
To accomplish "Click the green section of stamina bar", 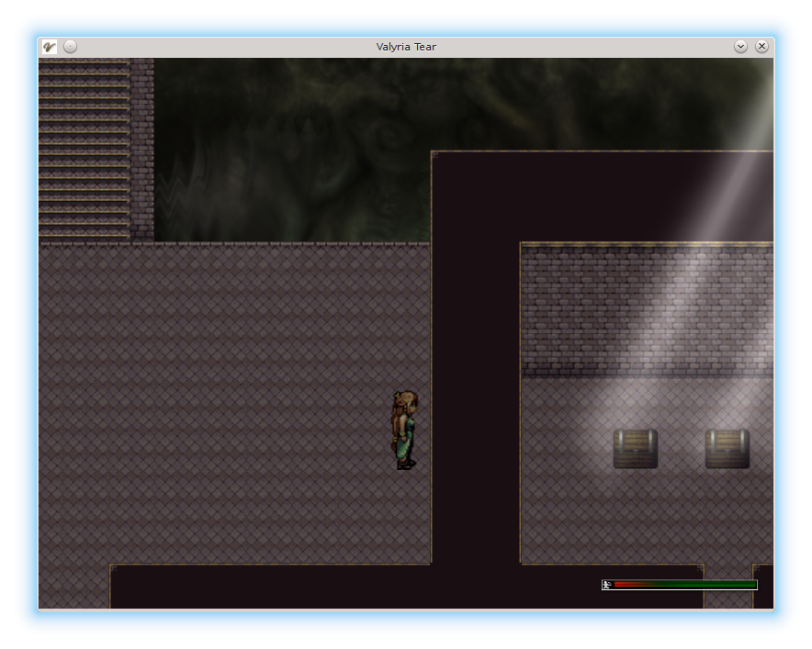I will pyautogui.click(x=716, y=585).
